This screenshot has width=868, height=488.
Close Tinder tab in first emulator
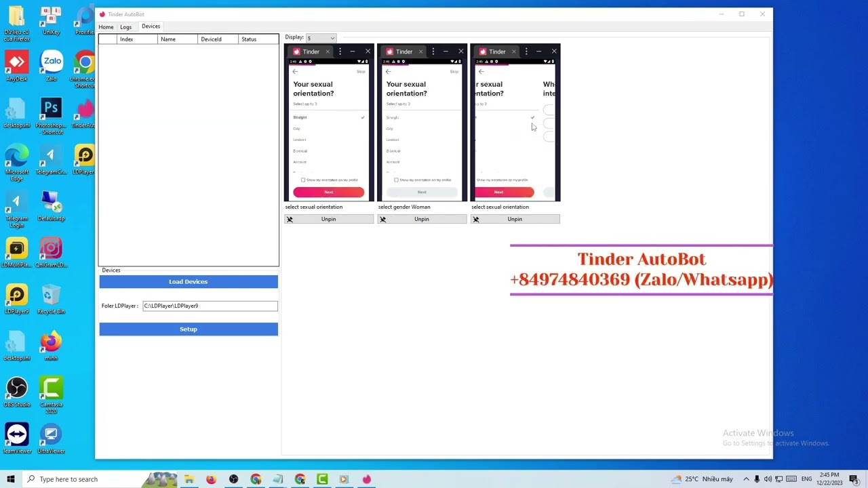(x=328, y=52)
